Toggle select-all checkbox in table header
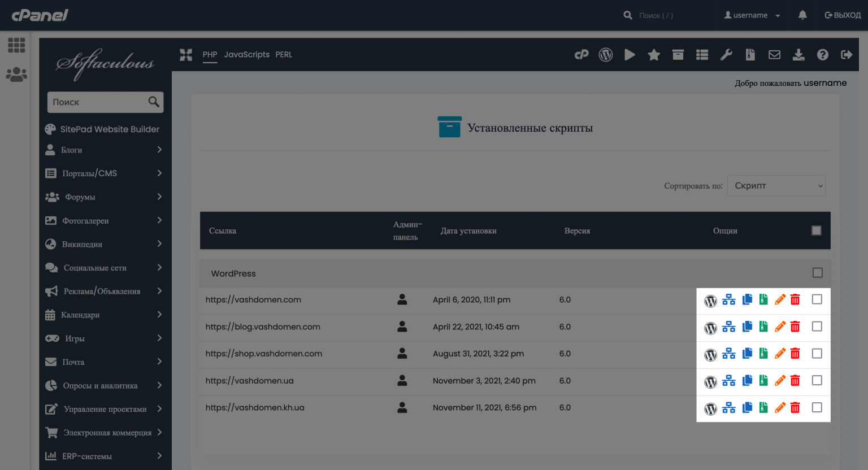The height and width of the screenshot is (470, 868). click(816, 230)
